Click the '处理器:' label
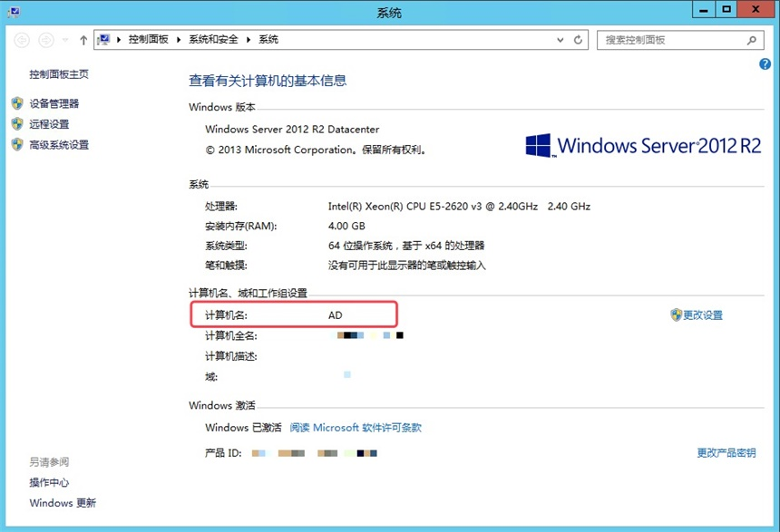 coord(221,207)
